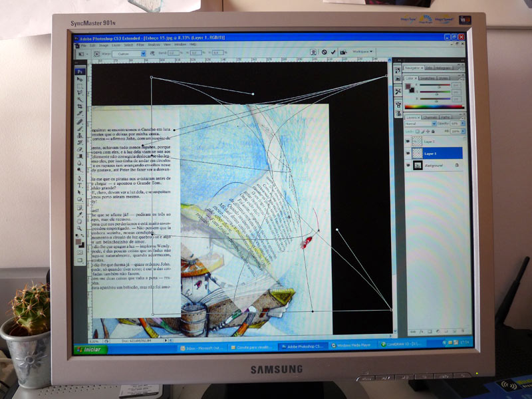Toggle Quick Mask mode

[x=79, y=253]
